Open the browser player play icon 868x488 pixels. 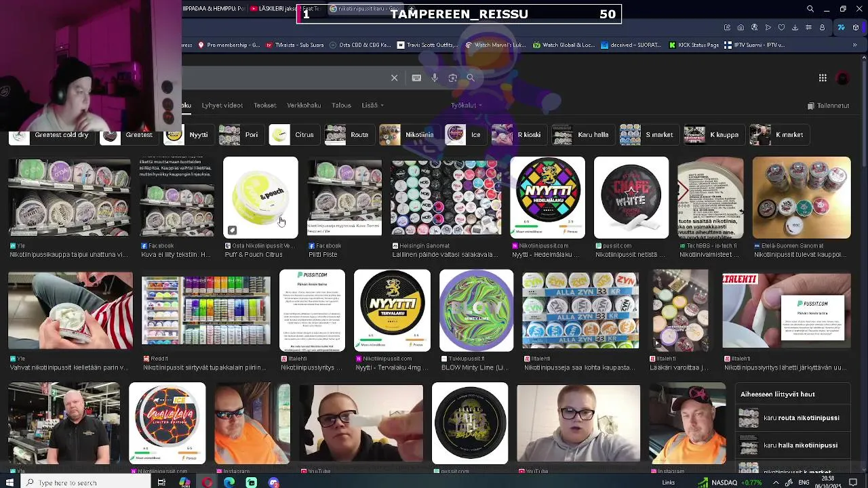coord(768,28)
